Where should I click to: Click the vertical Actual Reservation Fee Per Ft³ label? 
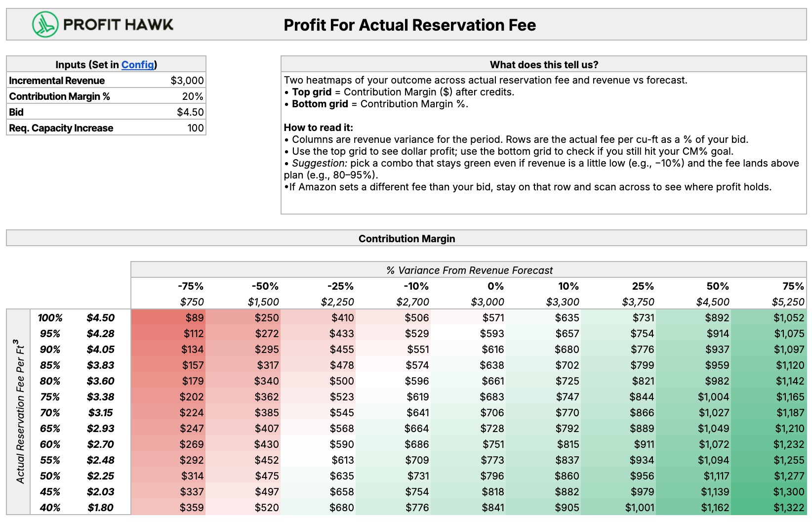(x=19, y=412)
